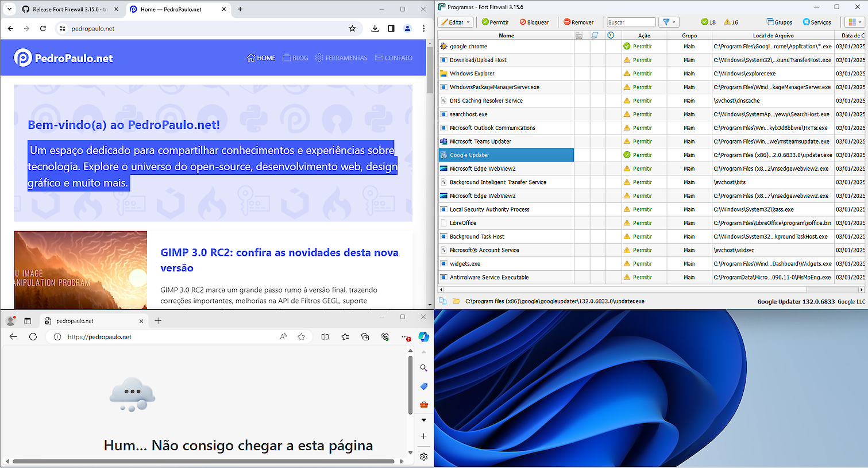Click the Bloquear button in Fort Firewall toolbar
868x468 pixels.
[x=534, y=22]
